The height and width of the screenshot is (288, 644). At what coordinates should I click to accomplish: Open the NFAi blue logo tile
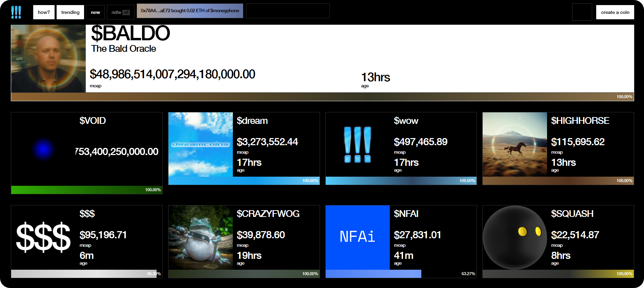[357, 237]
